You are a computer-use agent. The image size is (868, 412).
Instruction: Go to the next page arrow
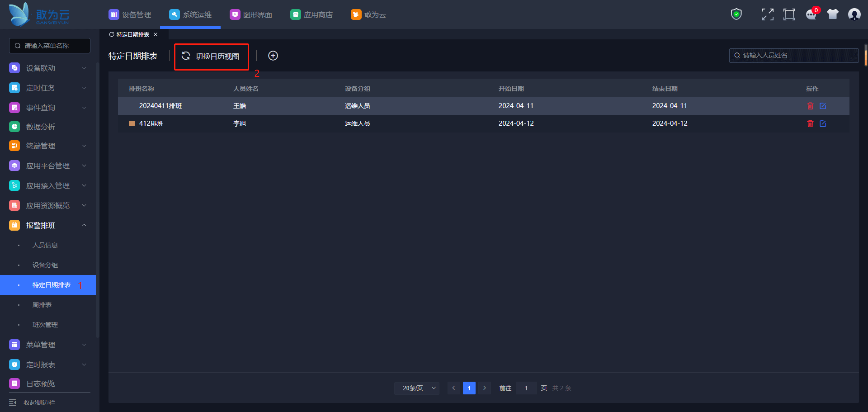[x=484, y=388]
